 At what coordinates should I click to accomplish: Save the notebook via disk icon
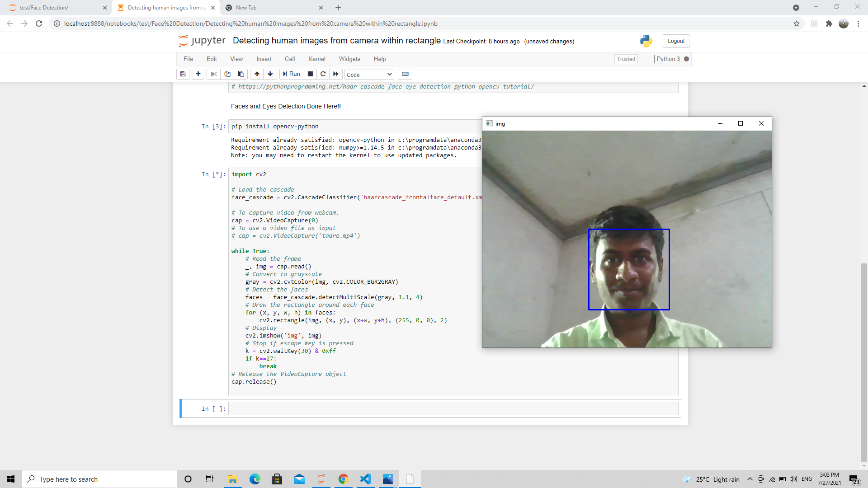tap(183, 74)
